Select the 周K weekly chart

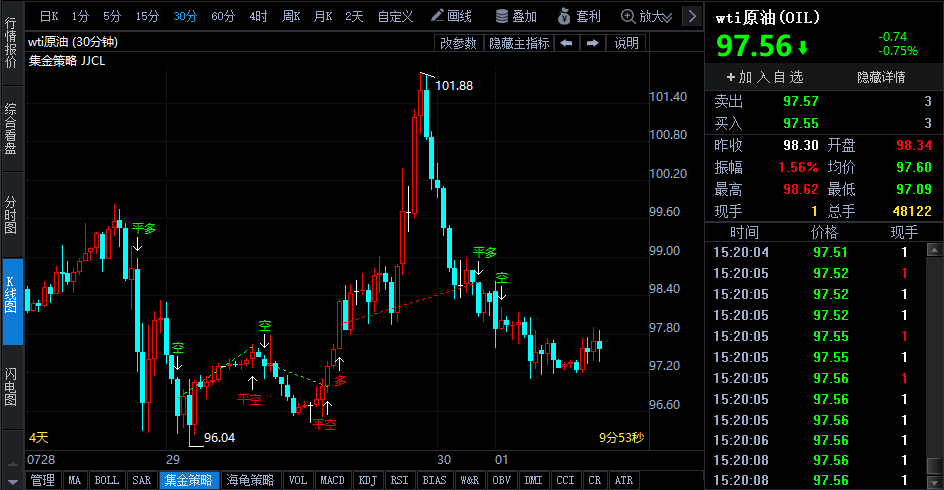[291, 16]
